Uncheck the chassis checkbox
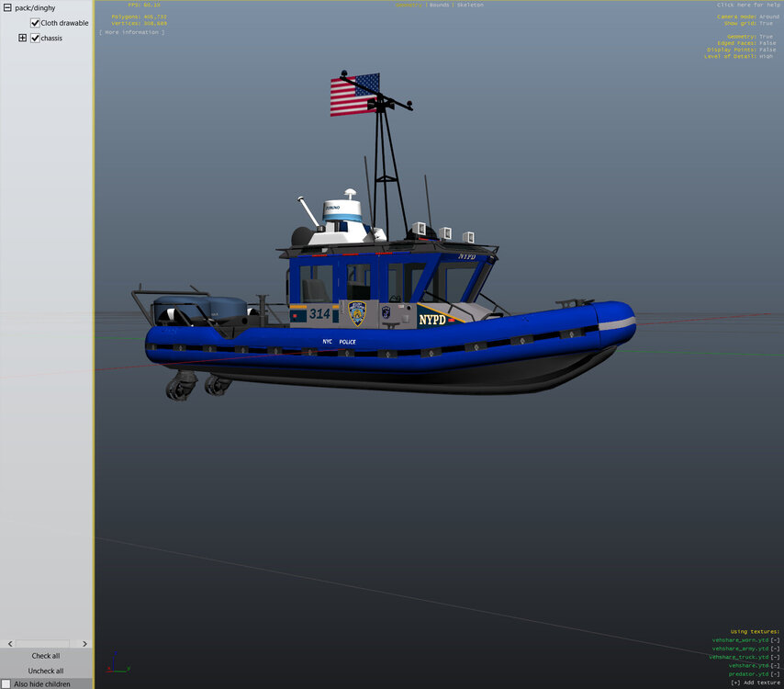The width and height of the screenshot is (784, 689). point(35,38)
